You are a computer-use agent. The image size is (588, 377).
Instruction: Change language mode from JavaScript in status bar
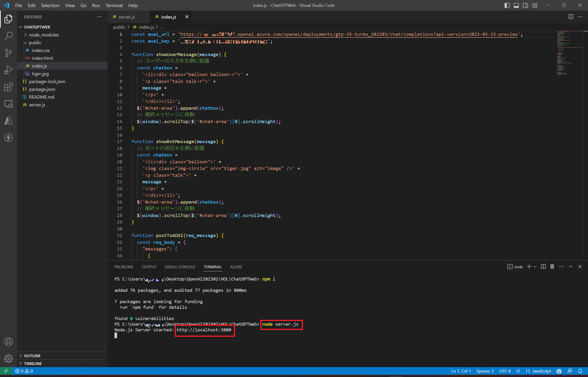[541, 371]
